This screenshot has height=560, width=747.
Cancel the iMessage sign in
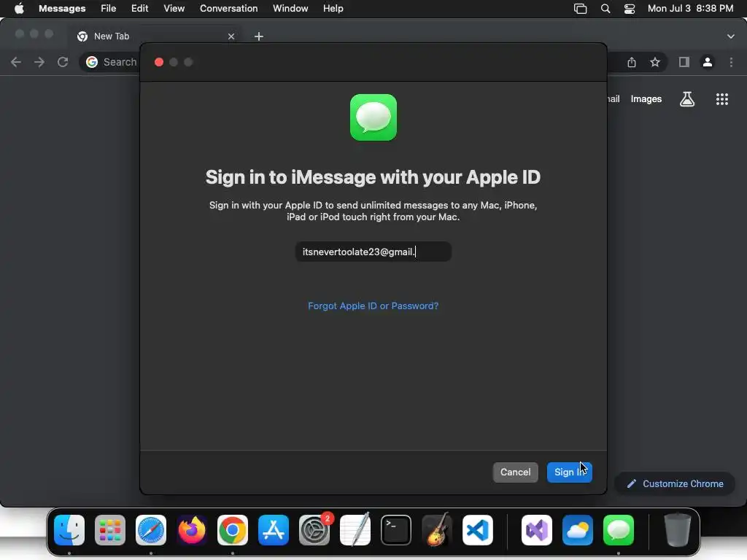pos(516,472)
